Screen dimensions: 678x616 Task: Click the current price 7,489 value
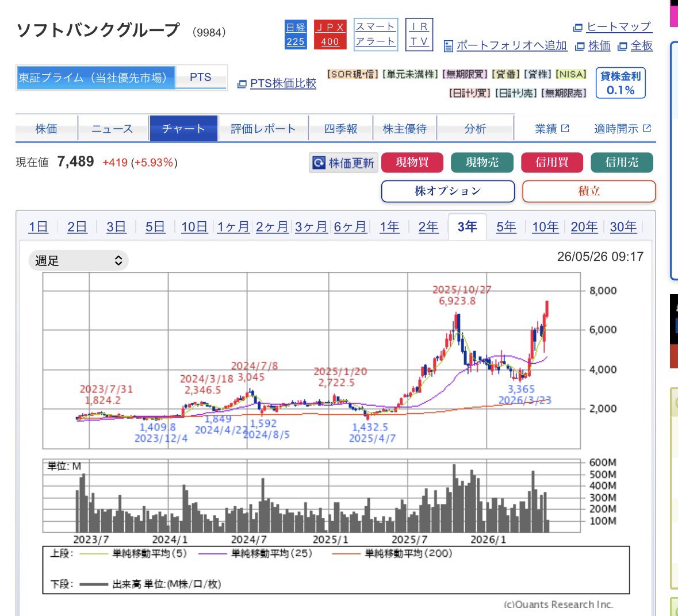[x=75, y=162]
